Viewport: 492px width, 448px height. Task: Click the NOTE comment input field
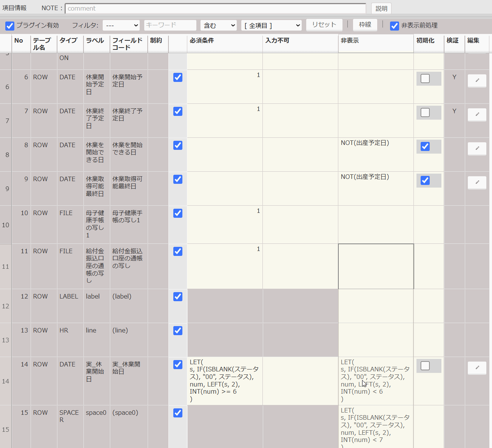coord(215,8)
